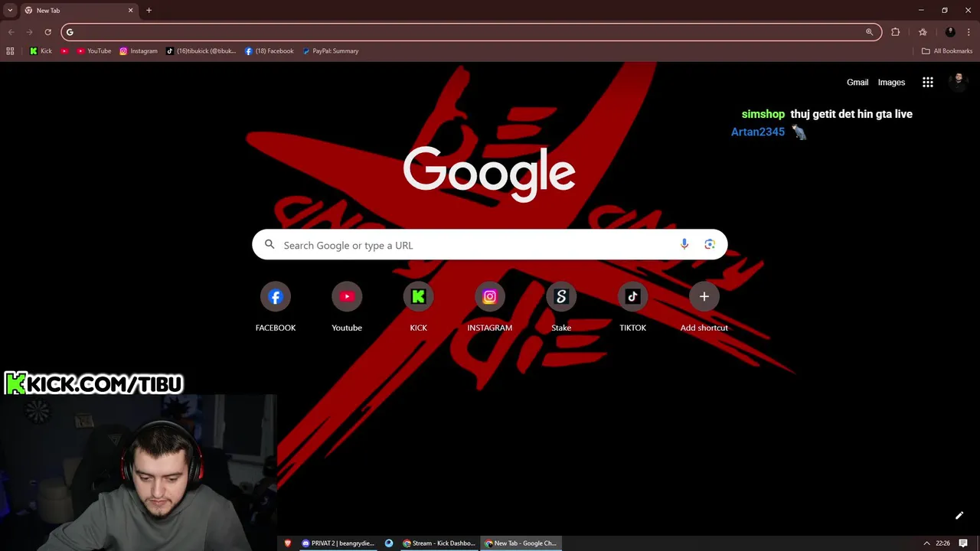Open the Extensions puzzle icon
Screen dimensions: 980x551
click(x=896, y=32)
